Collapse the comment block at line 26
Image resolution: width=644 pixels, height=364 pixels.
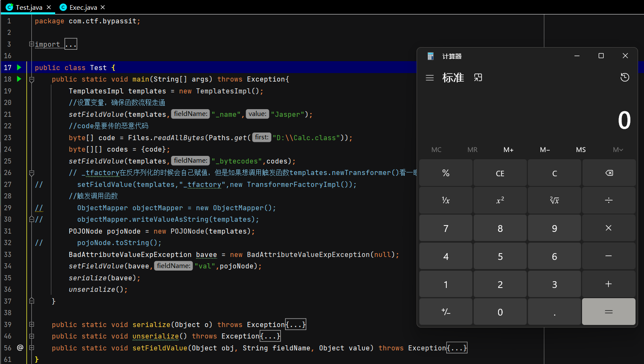click(31, 173)
